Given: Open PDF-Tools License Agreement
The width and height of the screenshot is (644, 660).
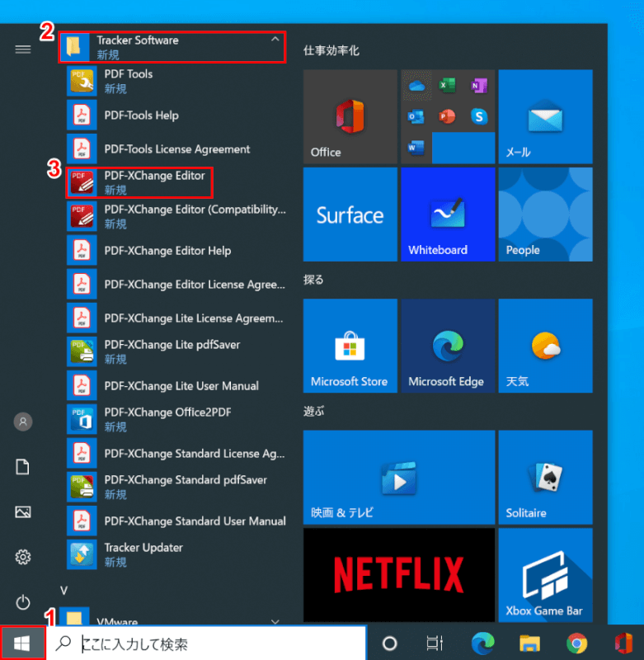Looking at the screenshot, I should click(176, 149).
